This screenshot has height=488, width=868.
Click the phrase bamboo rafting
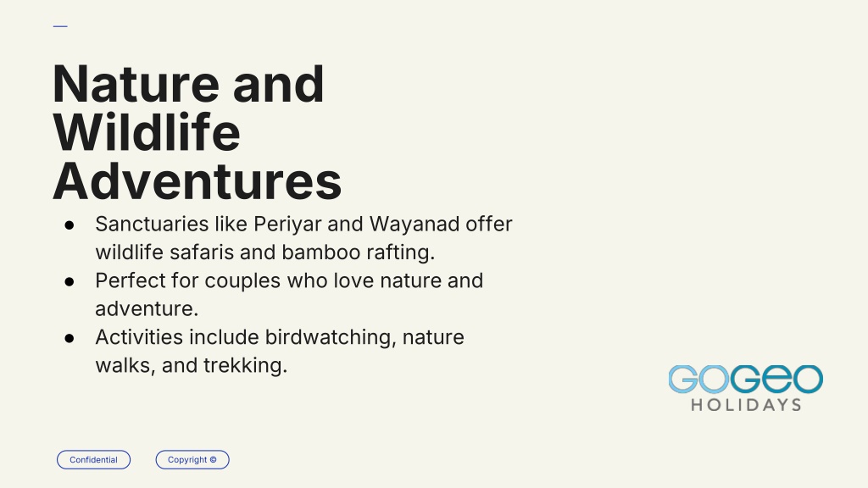coord(359,252)
